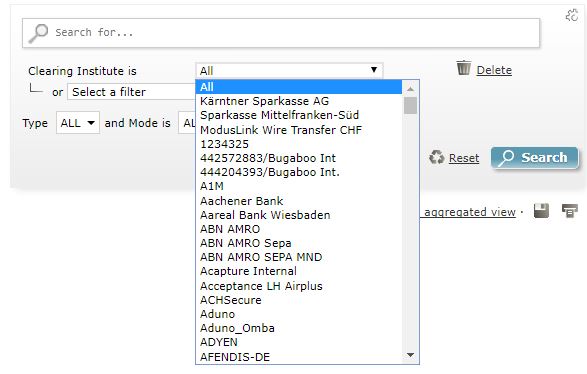Click the trash can Delete icon

point(463,68)
